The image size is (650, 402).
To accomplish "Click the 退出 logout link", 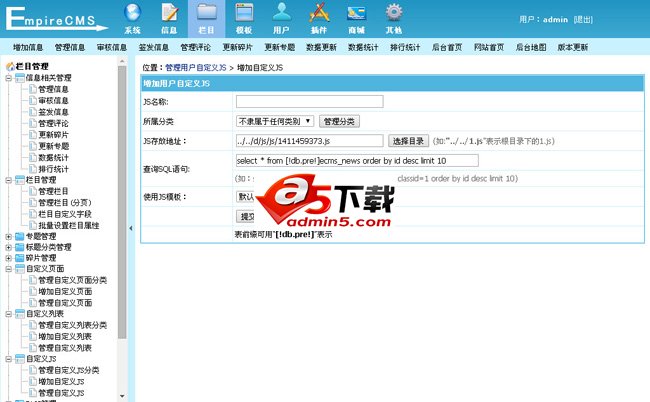I will pos(583,19).
